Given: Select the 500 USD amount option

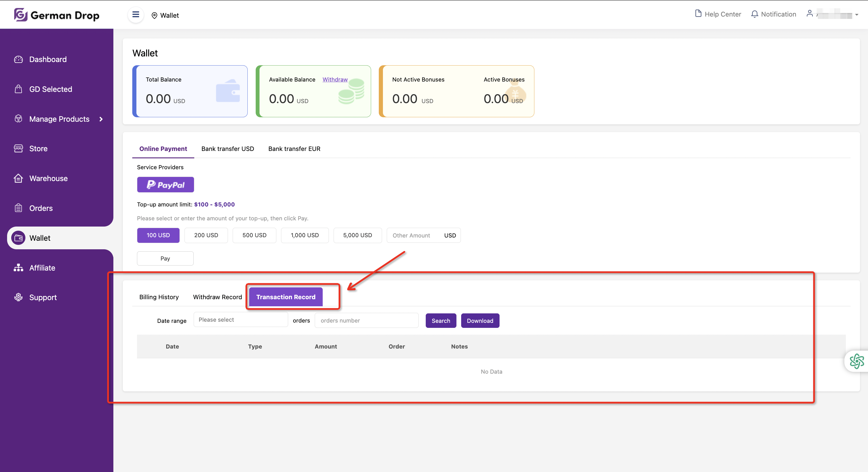Looking at the screenshot, I should pyautogui.click(x=254, y=235).
